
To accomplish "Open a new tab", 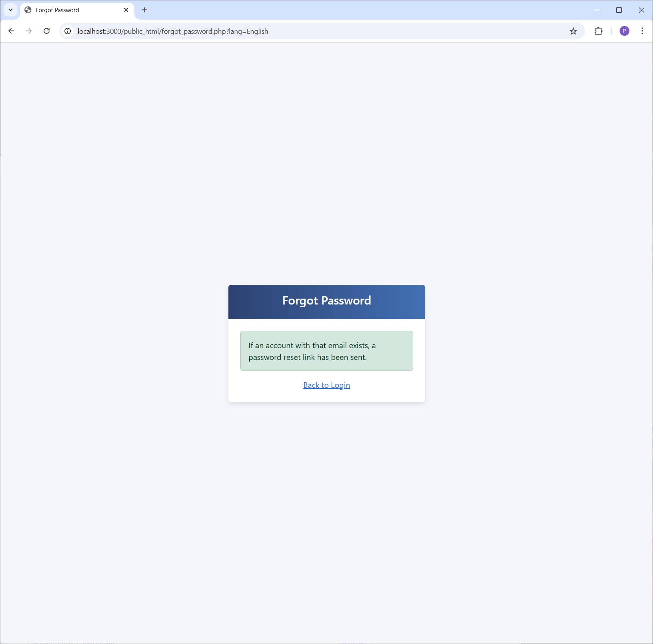I will [144, 10].
